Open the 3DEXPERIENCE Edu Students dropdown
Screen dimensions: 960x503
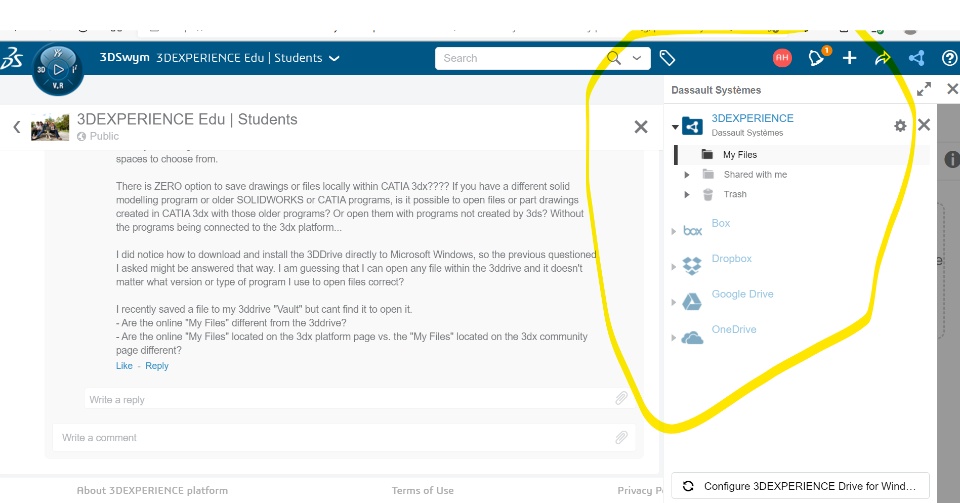tap(334, 58)
